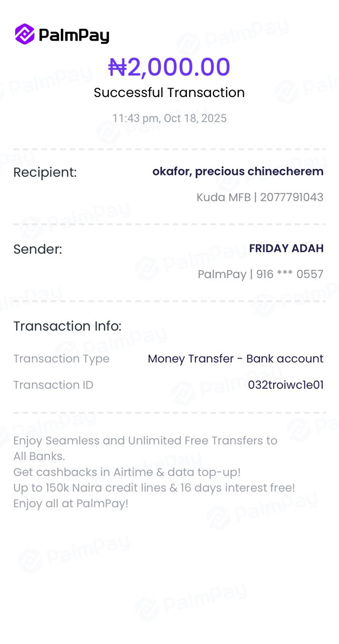Click the Seamless and Unlimited Free Transfers line
The image size is (339, 644).
pyautogui.click(x=145, y=441)
